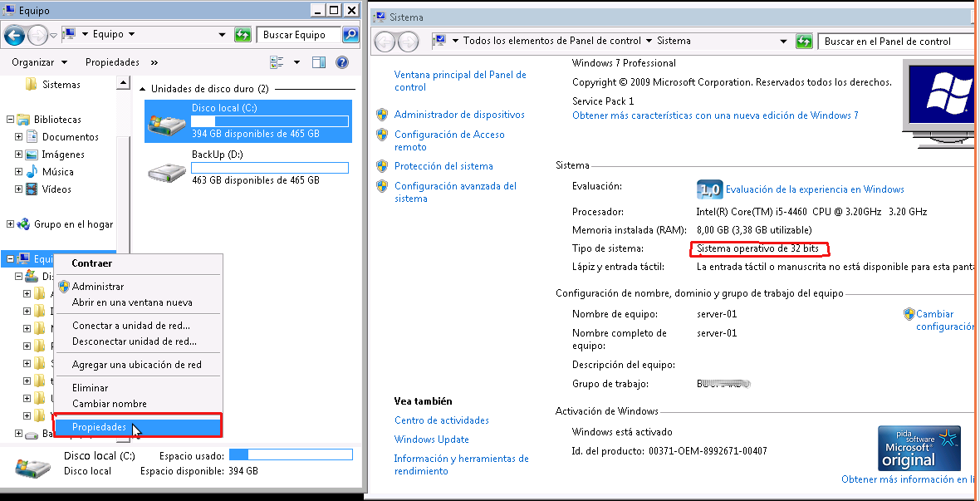Click the magnifier icon in Buscar Equipo box
Screen dimensions: 980x501
click(350, 35)
